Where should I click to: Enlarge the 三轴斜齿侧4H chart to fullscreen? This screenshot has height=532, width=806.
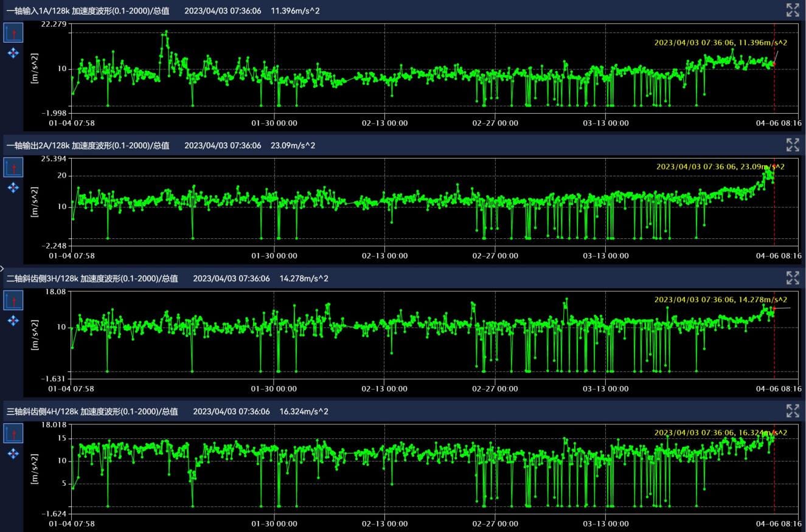pos(792,411)
